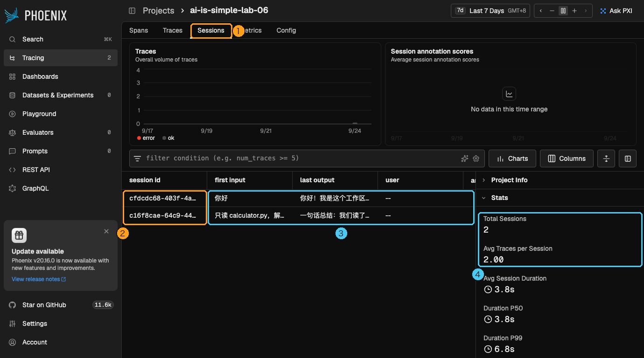644x358 pixels.
Task: Switch to the Spans tab
Action: tap(139, 30)
